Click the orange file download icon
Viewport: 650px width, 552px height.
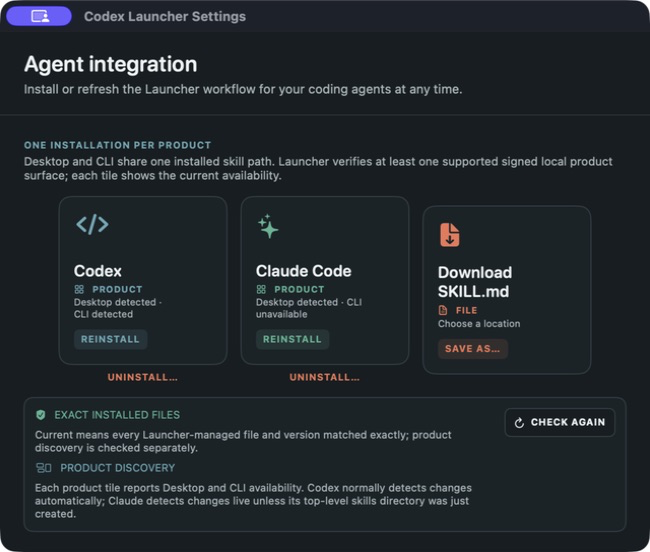click(x=449, y=235)
